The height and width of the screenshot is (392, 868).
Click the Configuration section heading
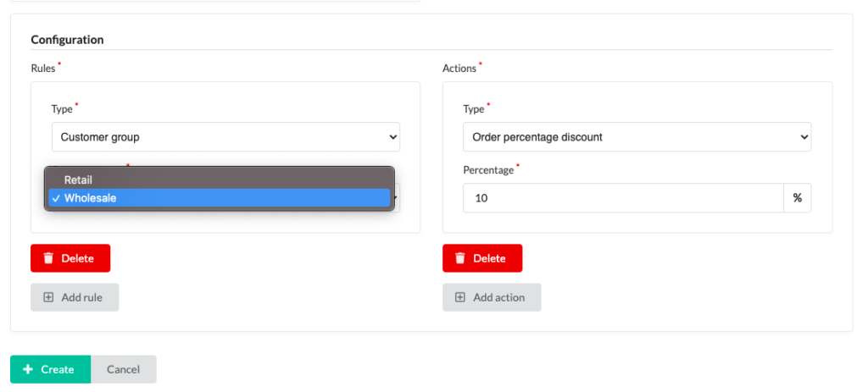coord(67,40)
